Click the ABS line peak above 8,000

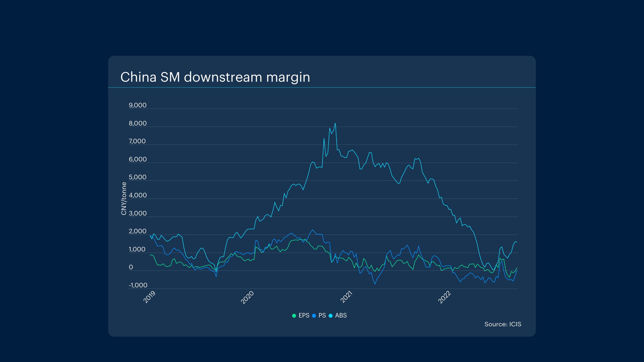coord(335,123)
